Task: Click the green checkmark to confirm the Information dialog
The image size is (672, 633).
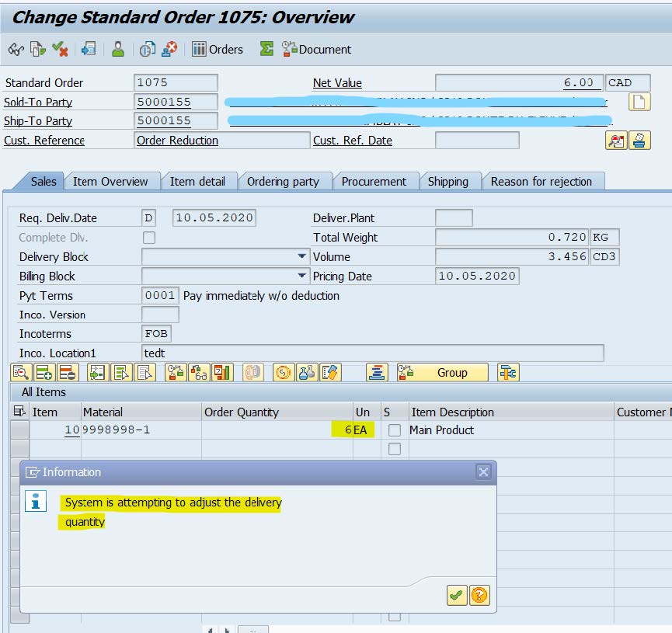Action: [457, 596]
